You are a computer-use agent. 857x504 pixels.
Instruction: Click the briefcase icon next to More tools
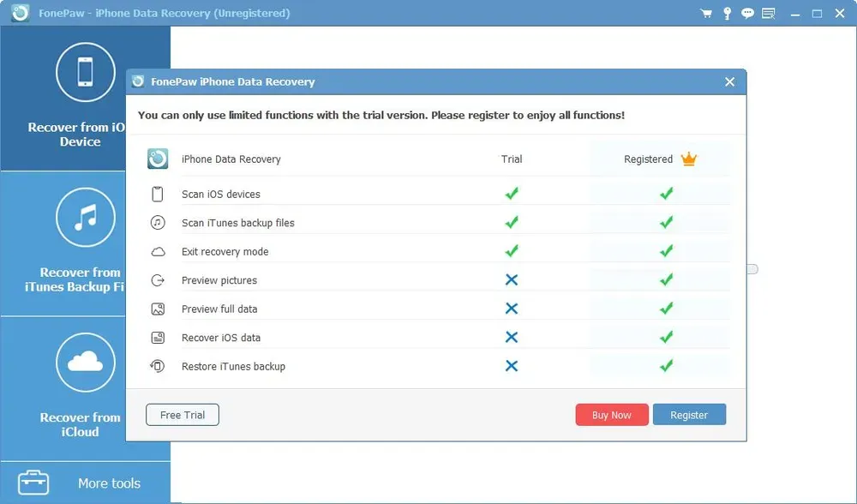pyautogui.click(x=33, y=483)
